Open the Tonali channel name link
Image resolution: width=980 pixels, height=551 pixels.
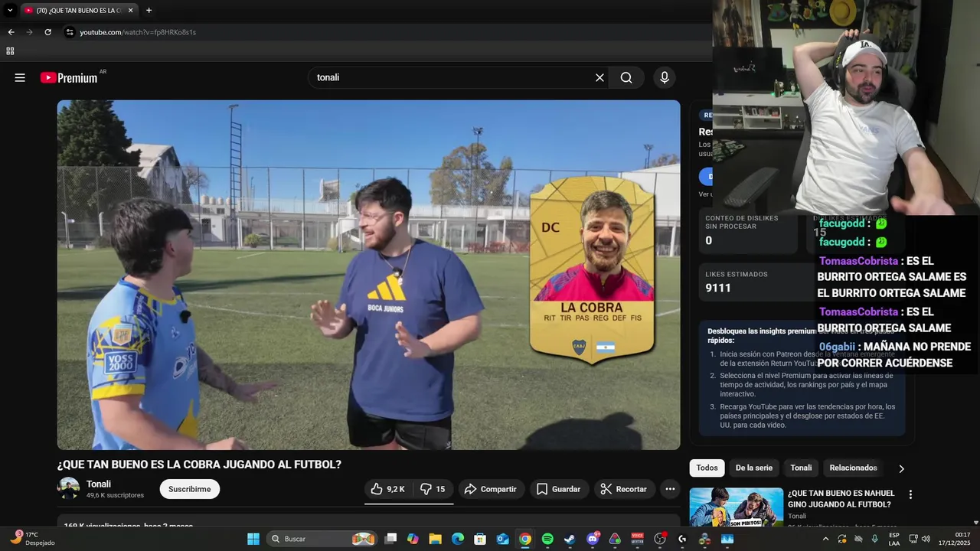99,484
